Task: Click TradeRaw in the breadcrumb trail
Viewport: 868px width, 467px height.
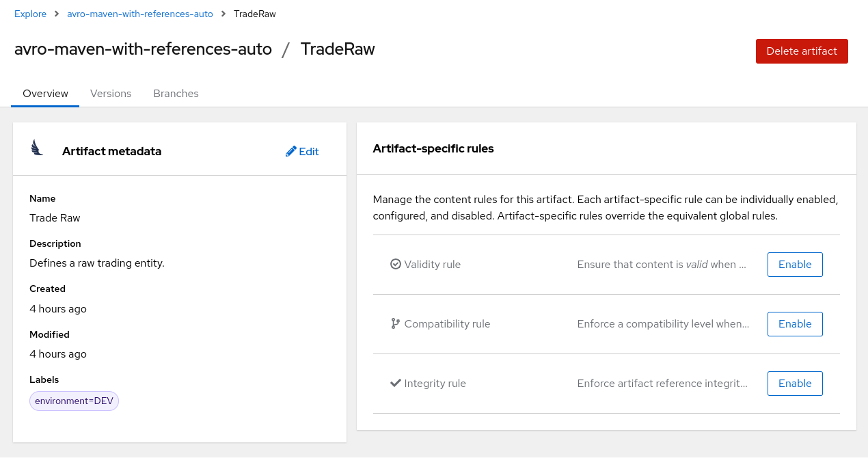Action: (254, 14)
